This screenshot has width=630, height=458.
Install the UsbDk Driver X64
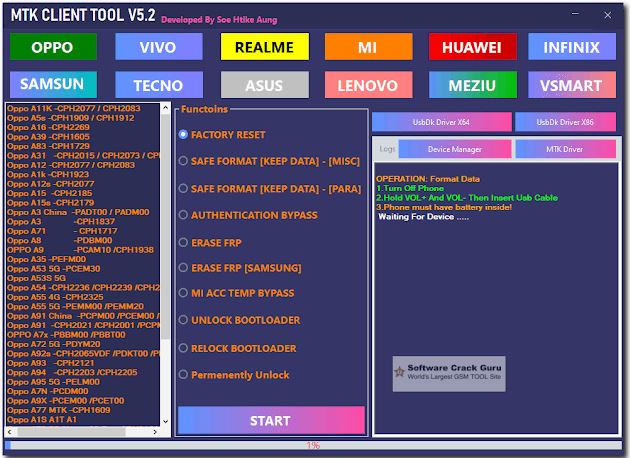click(x=442, y=122)
